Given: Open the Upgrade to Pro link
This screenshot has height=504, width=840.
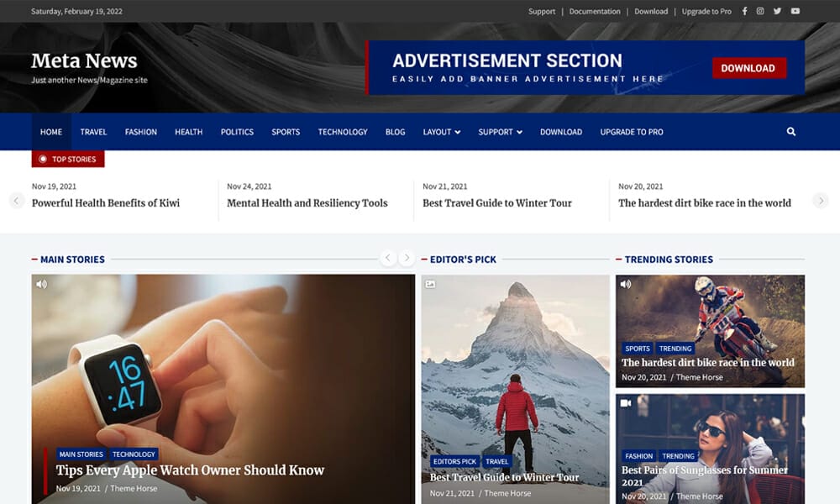Looking at the screenshot, I should click(x=706, y=11).
